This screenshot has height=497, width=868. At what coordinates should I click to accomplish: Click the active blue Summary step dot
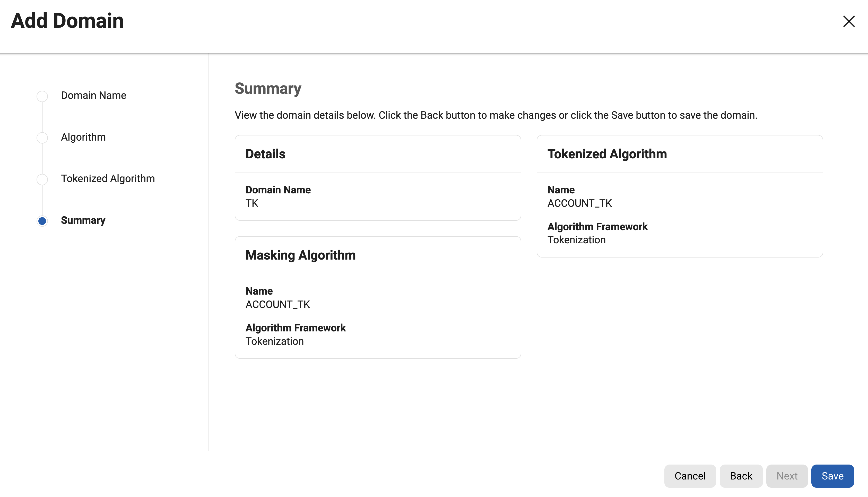click(x=42, y=221)
